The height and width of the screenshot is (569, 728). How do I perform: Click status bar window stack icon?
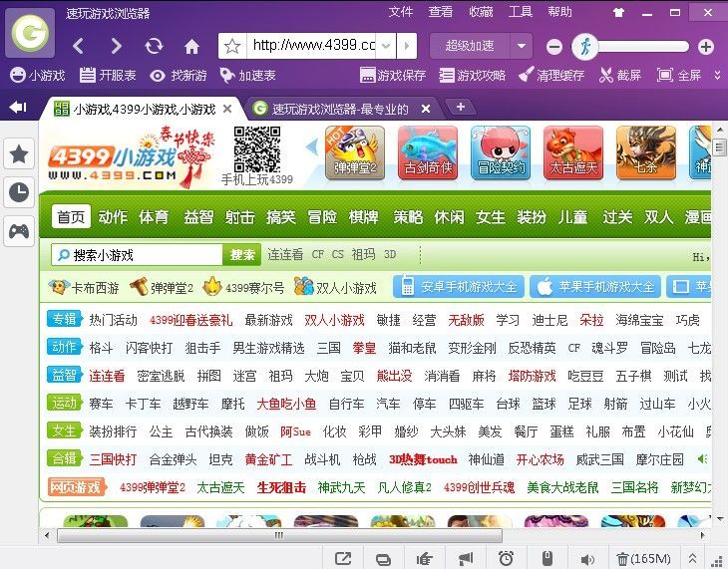pyautogui.click(x=383, y=559)
